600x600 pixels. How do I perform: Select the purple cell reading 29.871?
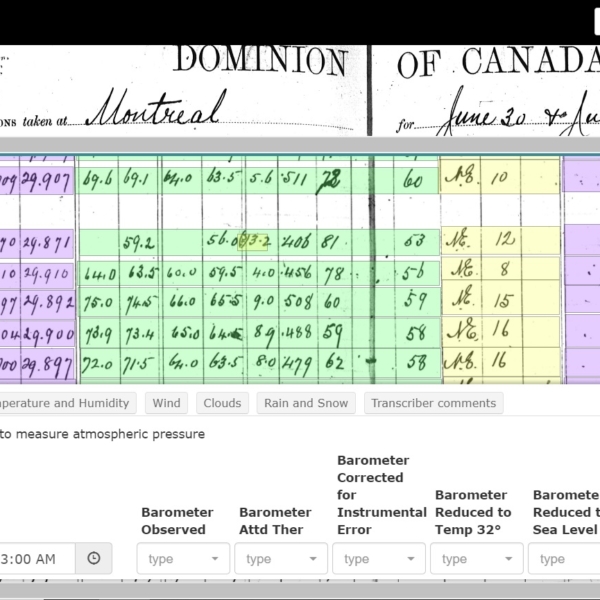coord(47,242)
